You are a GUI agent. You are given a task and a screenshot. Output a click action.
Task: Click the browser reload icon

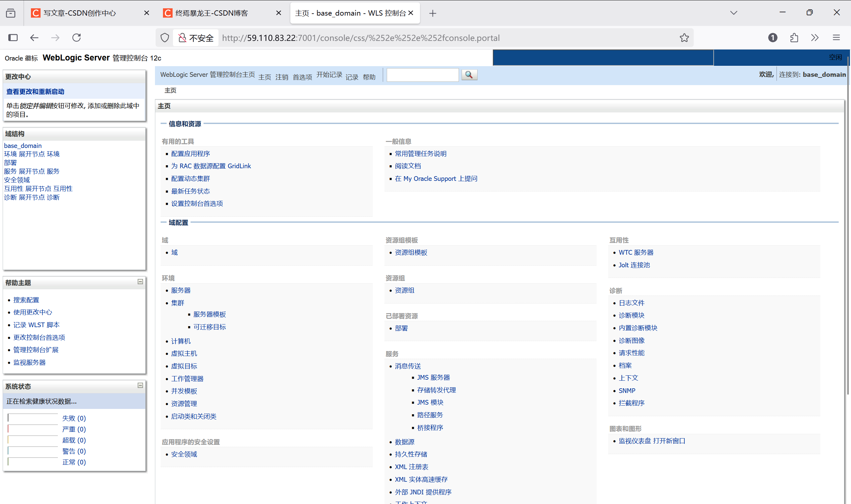[77, 38]
